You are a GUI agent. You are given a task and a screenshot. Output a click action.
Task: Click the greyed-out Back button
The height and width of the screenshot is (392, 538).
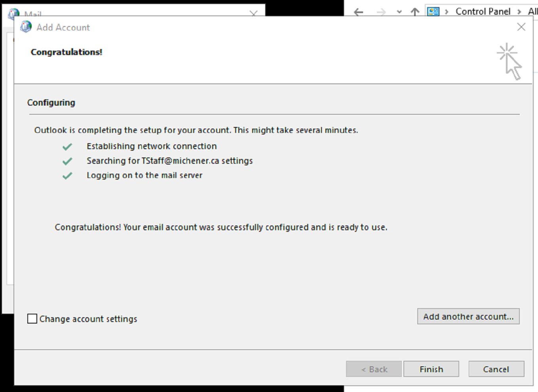coord(374,369)
